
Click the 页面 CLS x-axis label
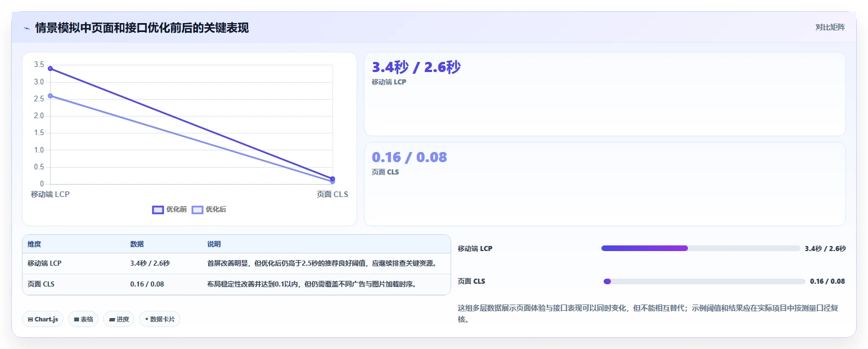tap(332, 194)
